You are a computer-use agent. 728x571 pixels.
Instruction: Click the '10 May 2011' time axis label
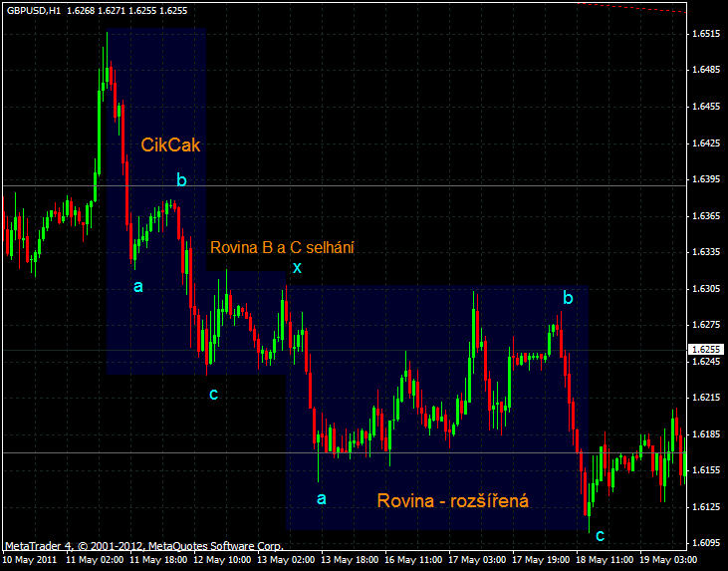tap(31, 559)
